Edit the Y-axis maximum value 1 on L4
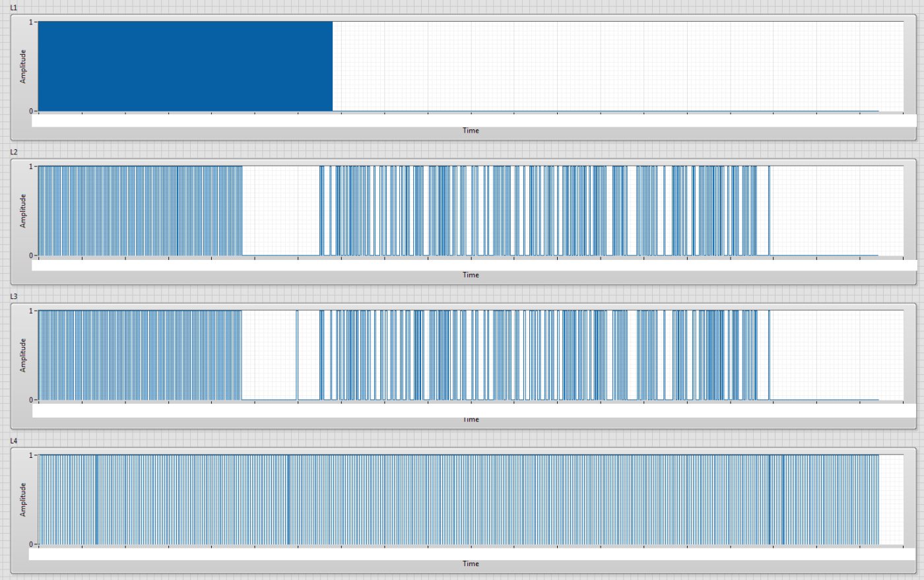The height and width of the screenshot is (580, 924). click(30, 455)
